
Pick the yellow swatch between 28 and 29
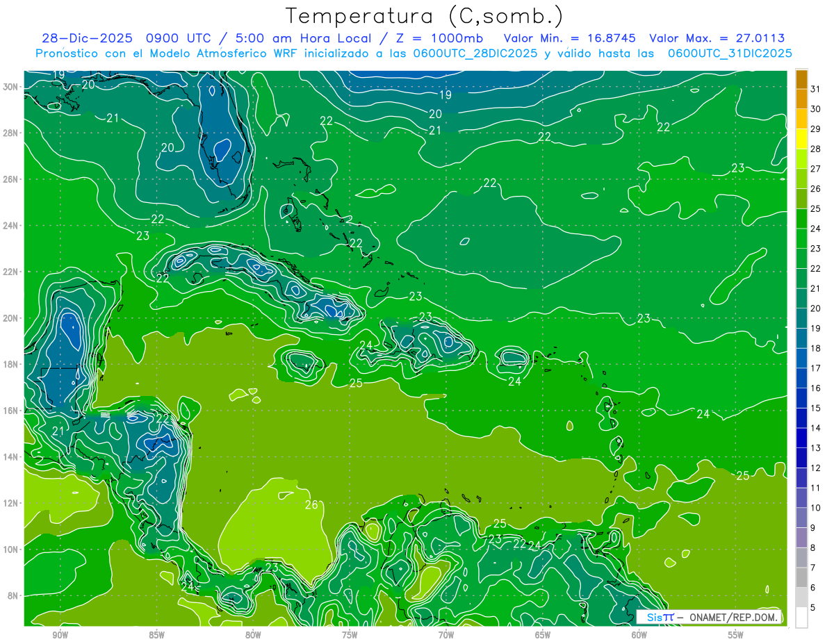(801, 138)
